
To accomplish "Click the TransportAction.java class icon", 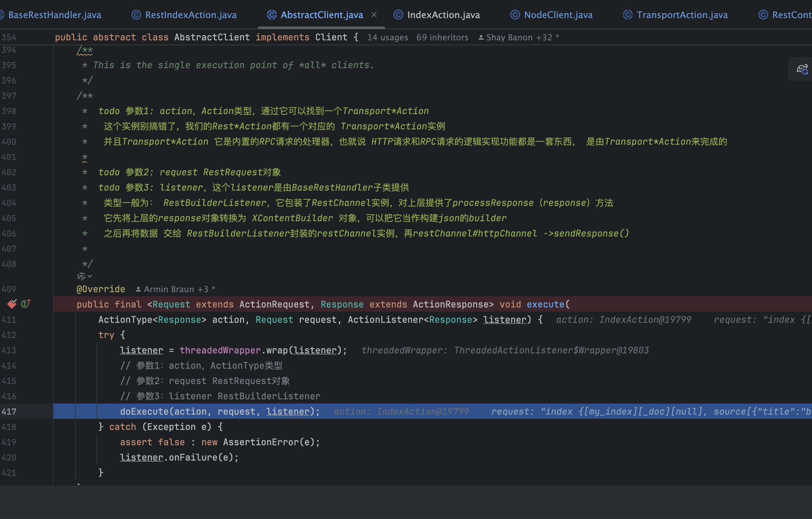I will coord(628,15).
